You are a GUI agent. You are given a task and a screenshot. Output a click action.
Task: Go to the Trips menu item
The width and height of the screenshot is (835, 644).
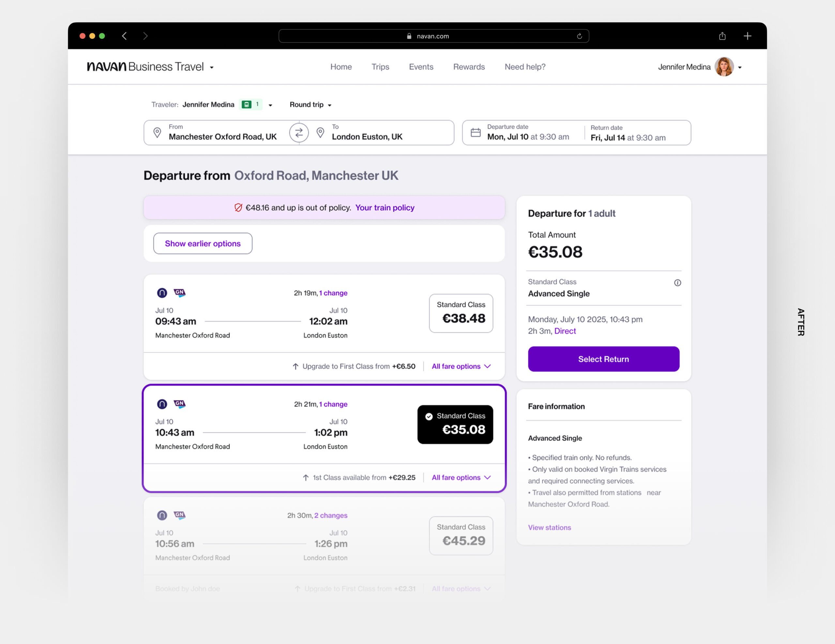380,67
